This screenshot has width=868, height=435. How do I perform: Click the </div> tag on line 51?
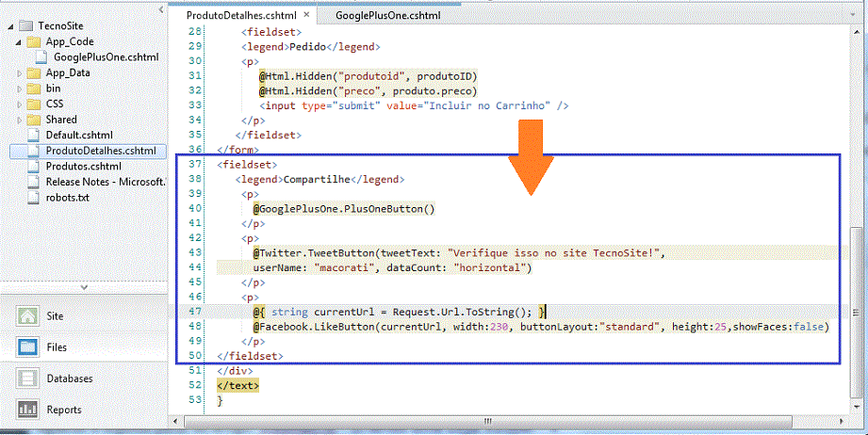coord(236,370)
